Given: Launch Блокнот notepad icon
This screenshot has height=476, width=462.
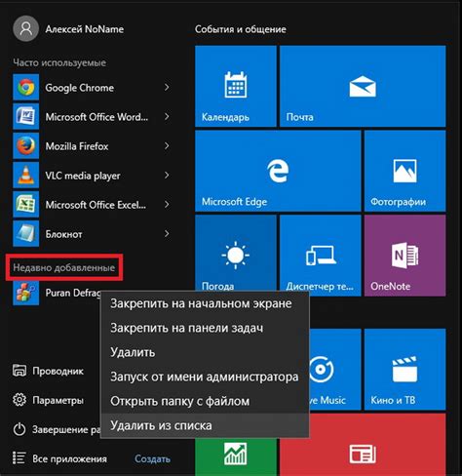Looking at the screenshot, I should (x=25, y=233).
